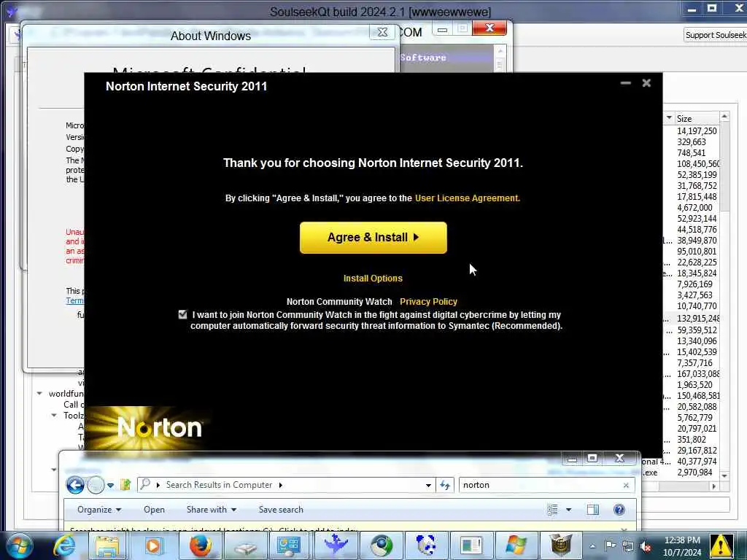The height and width of the screenshot is (560, 747).
Task: Open the Organize menu in Explorer
Action: 99,510
